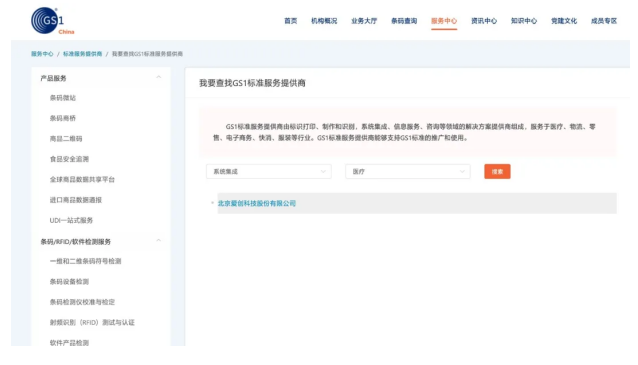The image size is (638, 365).
Task: Open 条码检测仪校准与检定 in sidebar
Action: click(x=82, y=302)
